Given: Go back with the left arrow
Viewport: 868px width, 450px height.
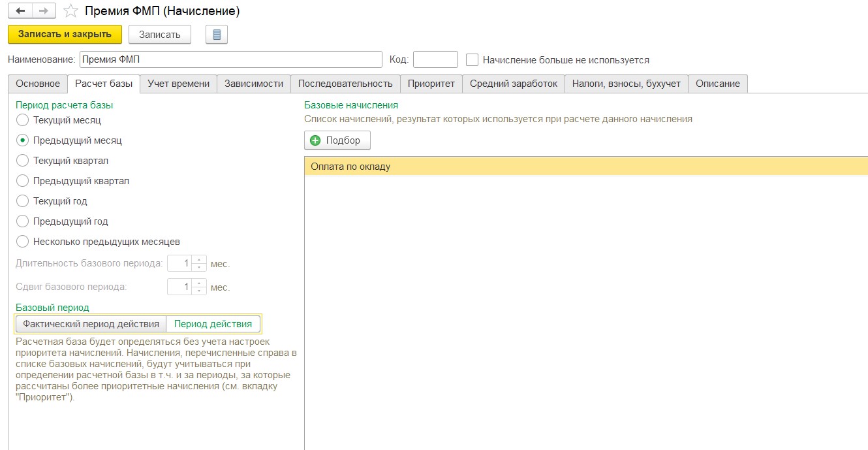Looking at the screenshot, I should [20, 11].
